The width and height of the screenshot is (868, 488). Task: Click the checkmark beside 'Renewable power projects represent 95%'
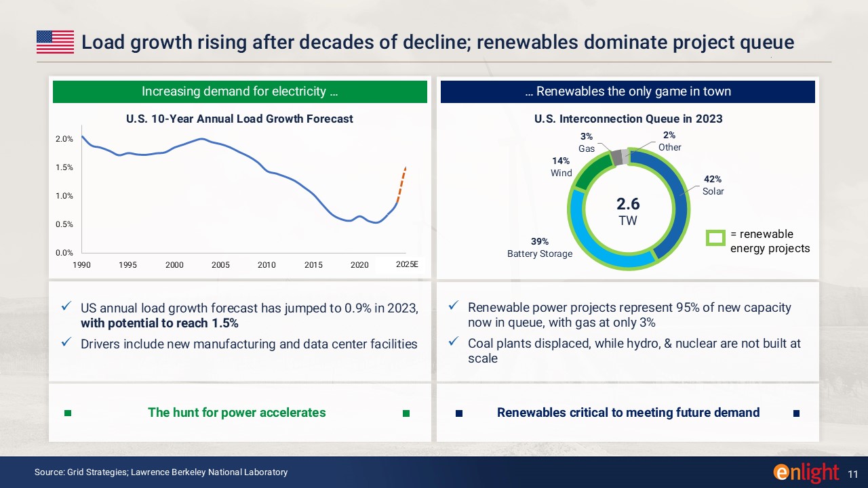pyautogui.click(x=454, y=307)
